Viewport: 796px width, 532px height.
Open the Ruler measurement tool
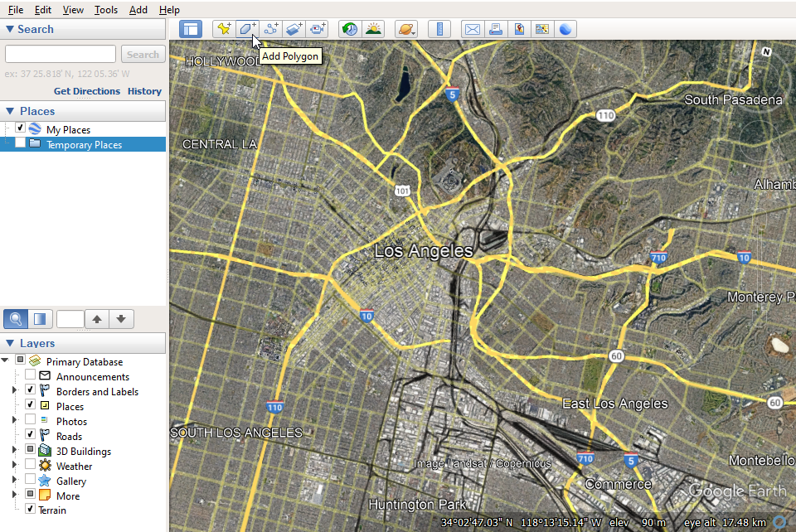pyautogui.click(x=439, y=29)
